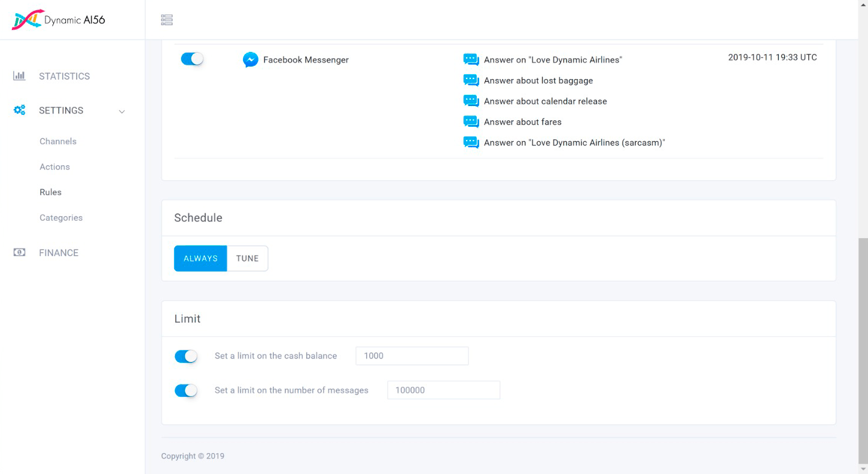The width and height of the screenshot is (868, 474).
Task: Click the cash balance limit input field
Action: pyautogui.click(x=412, y=356)
